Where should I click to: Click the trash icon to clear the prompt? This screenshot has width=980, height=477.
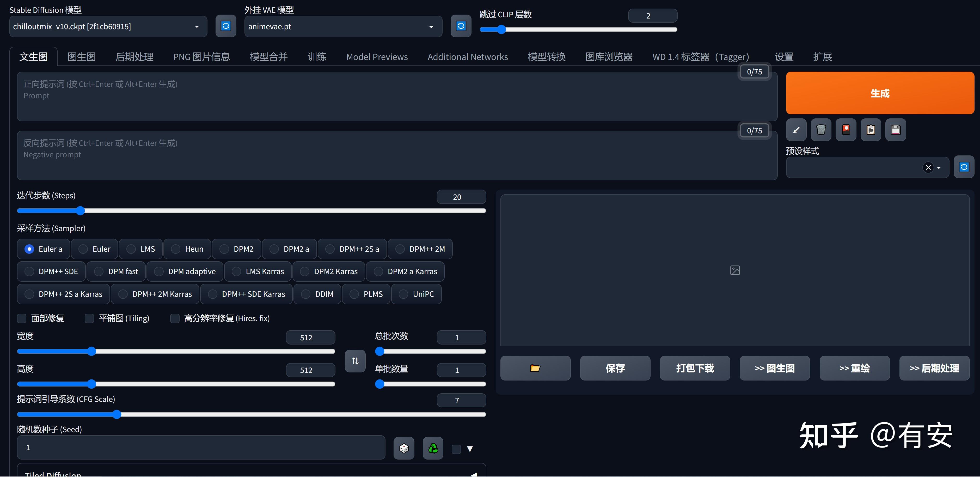coord(821,130)
